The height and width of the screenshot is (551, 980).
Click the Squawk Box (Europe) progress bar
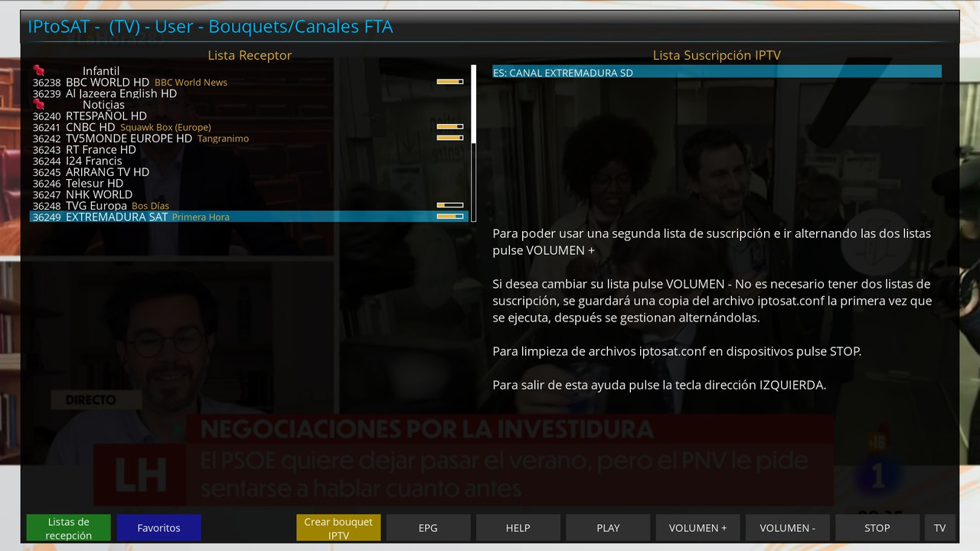(x=450, y=126)
